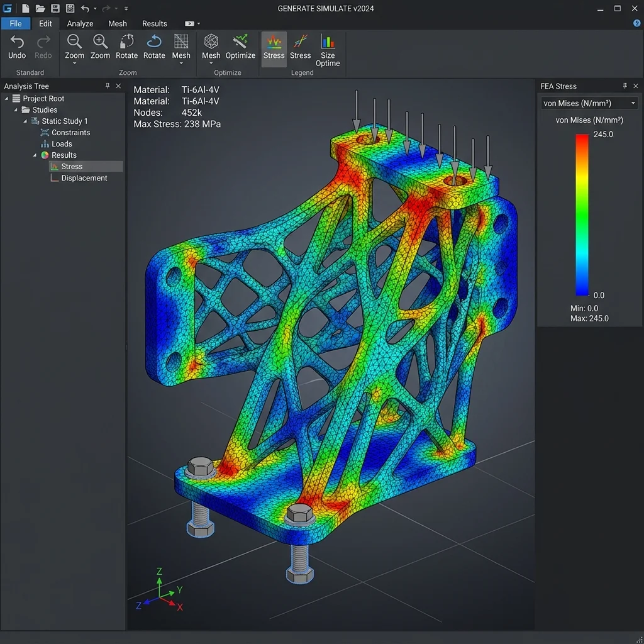The height and width of the screenshot is (644, 644).
Task: Click the blue help icon
Action: (x=637, y=23)
